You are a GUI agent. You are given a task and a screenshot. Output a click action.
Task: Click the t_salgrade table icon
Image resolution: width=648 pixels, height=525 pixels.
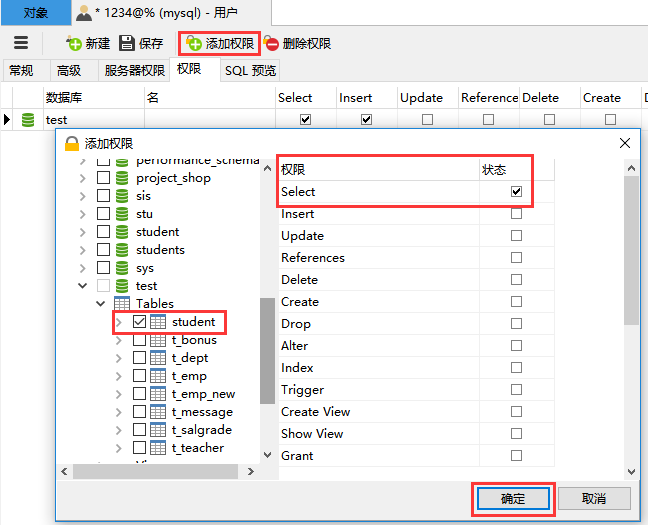tap(158, 430)
